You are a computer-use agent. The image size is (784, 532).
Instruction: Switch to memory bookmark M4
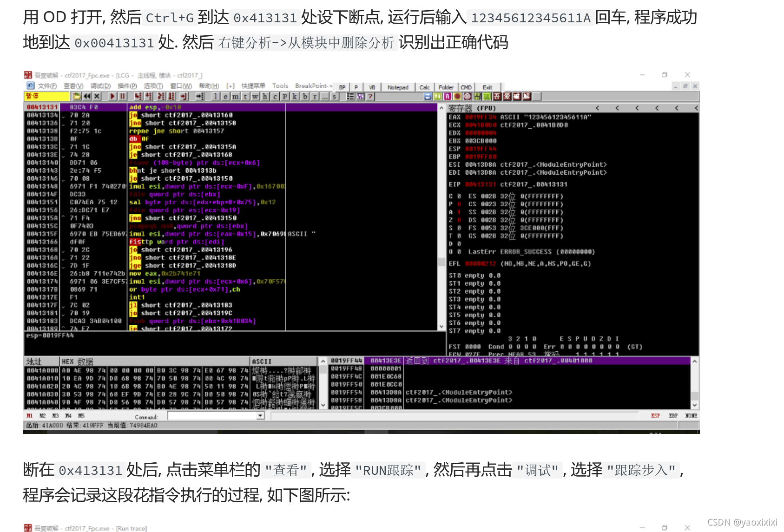tap(68, 416)
